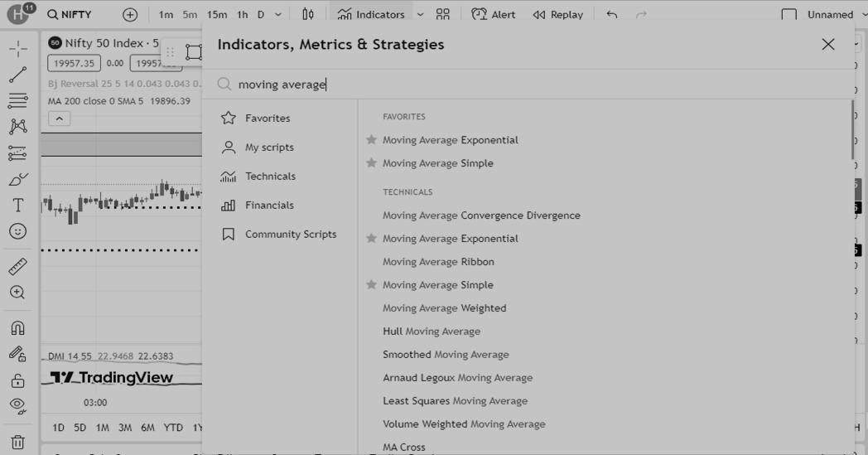Unfavorite star for Moving Average Exponential in Favorites

[371, 140]
